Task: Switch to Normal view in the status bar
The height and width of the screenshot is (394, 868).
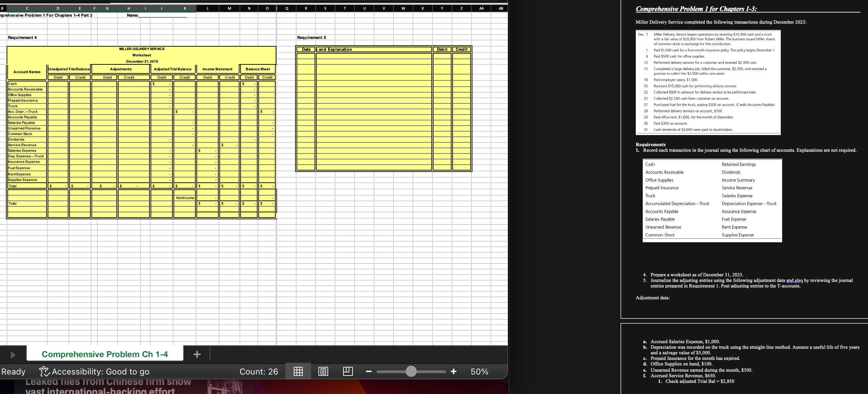Action: coord(298,371)
